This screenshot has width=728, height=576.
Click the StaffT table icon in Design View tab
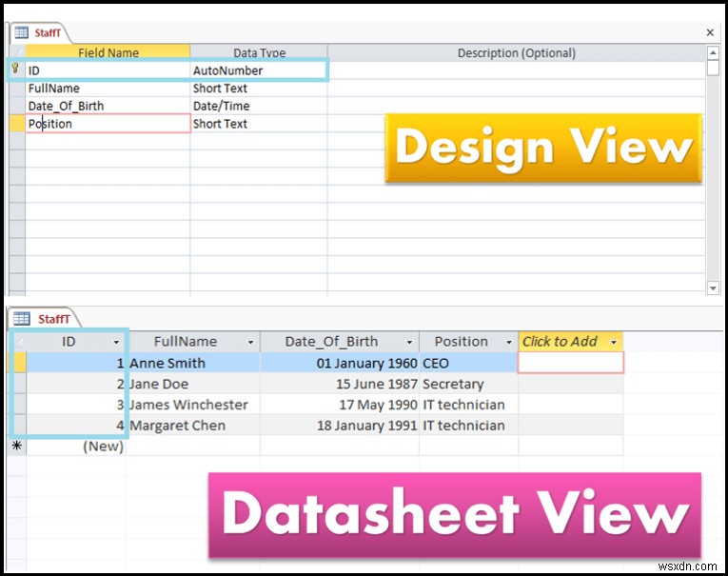[x=21, y=32]
